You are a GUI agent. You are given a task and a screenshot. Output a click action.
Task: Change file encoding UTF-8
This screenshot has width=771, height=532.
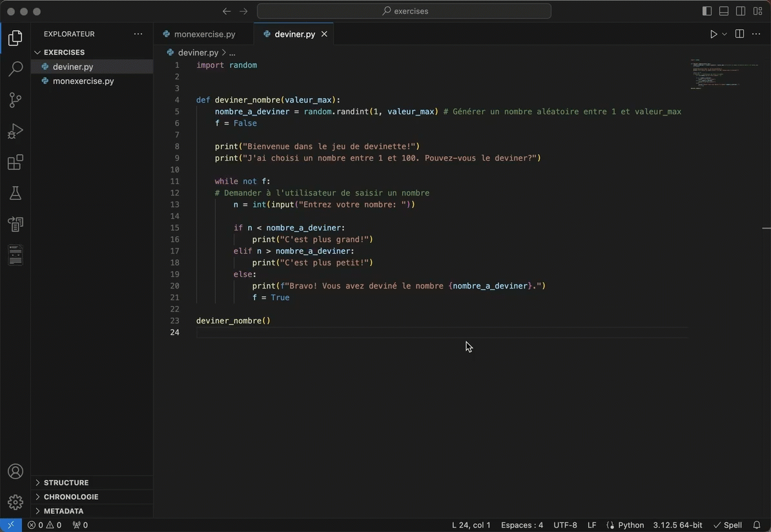(x=565, y=525)
